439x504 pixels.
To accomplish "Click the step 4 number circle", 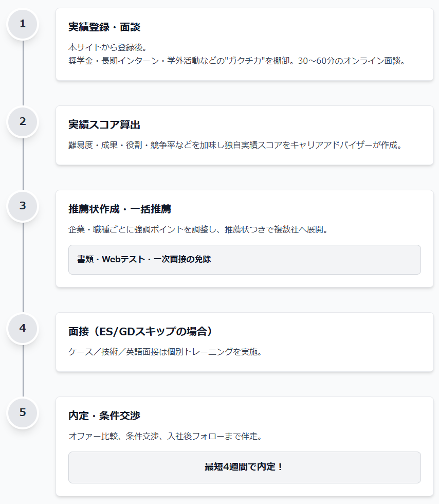I will coord(23,328).
